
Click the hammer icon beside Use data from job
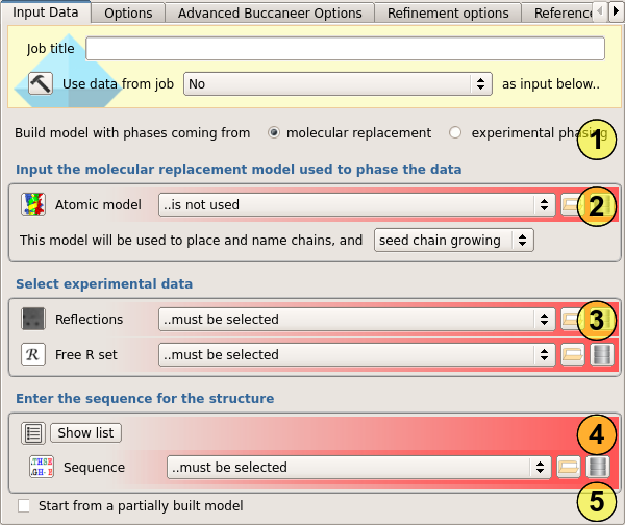tap(40, 84)
